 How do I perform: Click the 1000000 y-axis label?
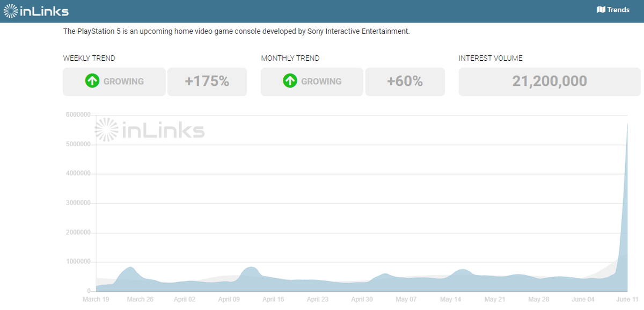[78, 262]
